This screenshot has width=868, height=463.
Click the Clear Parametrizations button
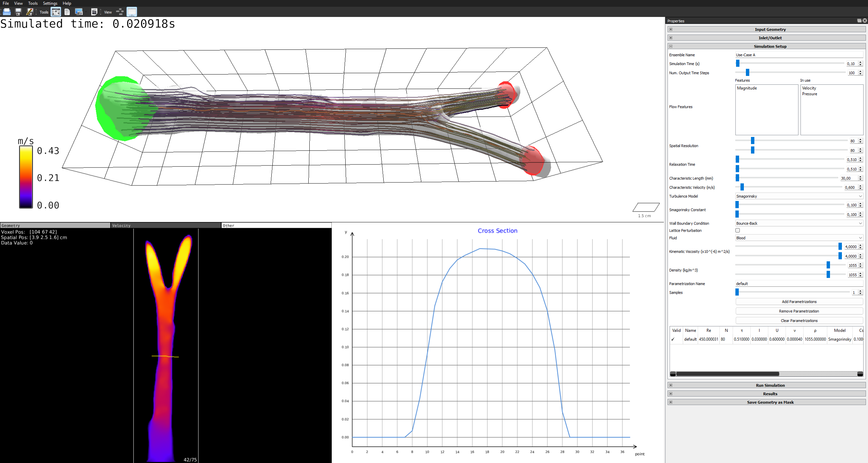click(799, 321)
